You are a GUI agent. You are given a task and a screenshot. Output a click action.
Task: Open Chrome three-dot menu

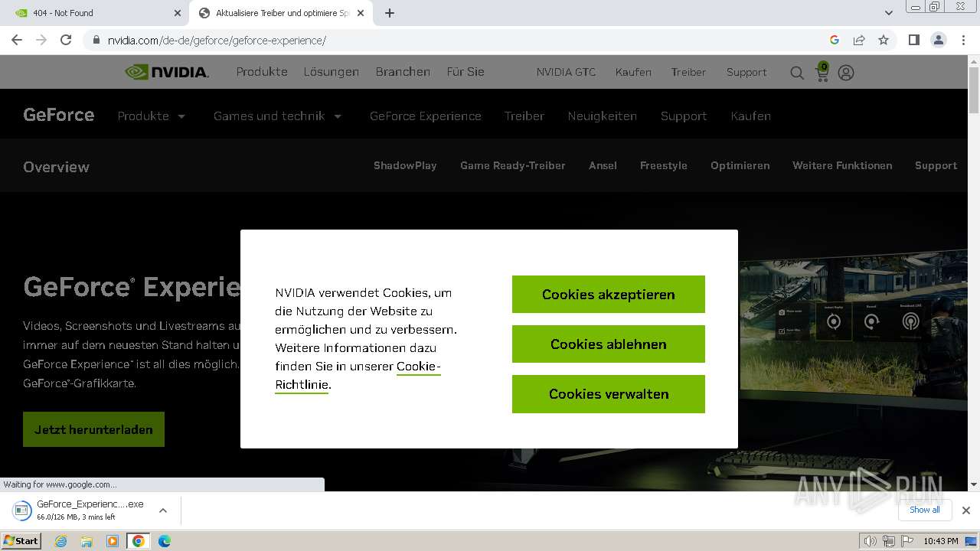click(963, 40)
